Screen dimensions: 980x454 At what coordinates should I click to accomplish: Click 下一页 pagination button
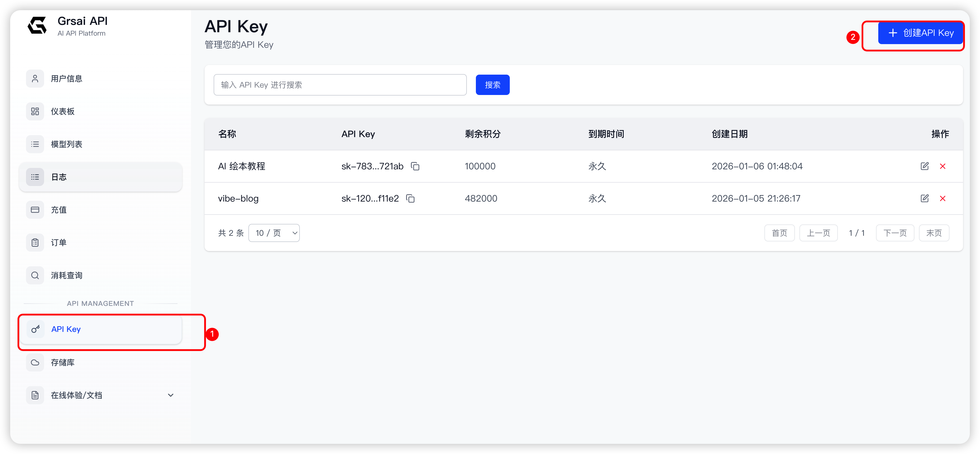click(895, 233)
